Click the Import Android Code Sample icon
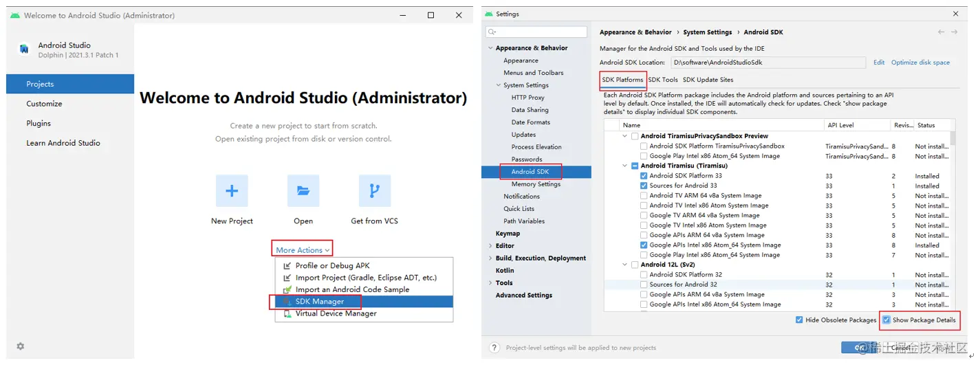Viewport: 980px width, 367px height. (x=287, y=289)
